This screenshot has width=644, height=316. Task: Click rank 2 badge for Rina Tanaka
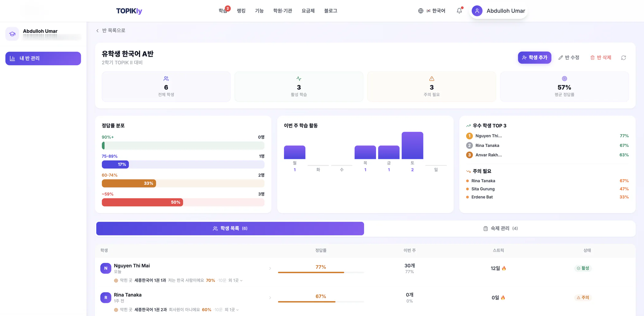pos(469,145)
